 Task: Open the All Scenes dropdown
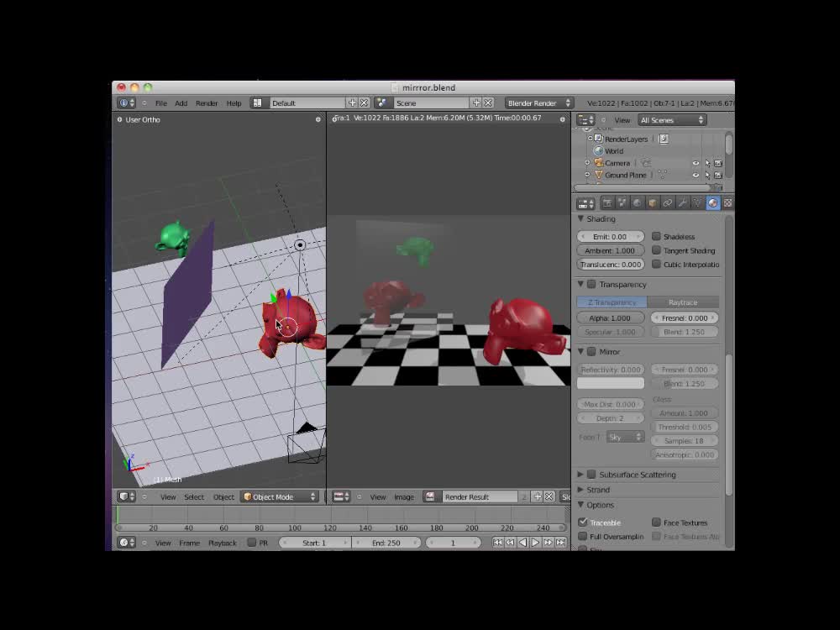[671, 120]
